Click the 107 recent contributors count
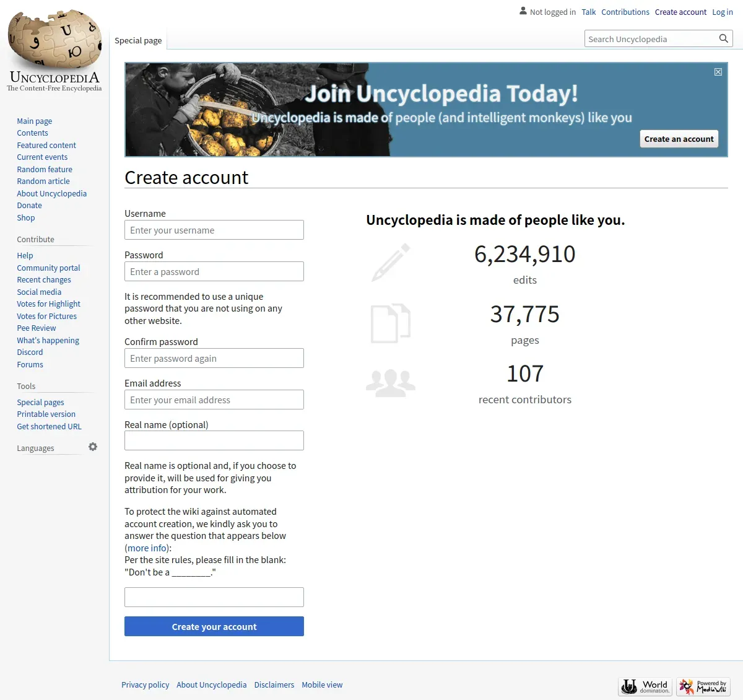The image size is (743, 700). coord(525,374)
